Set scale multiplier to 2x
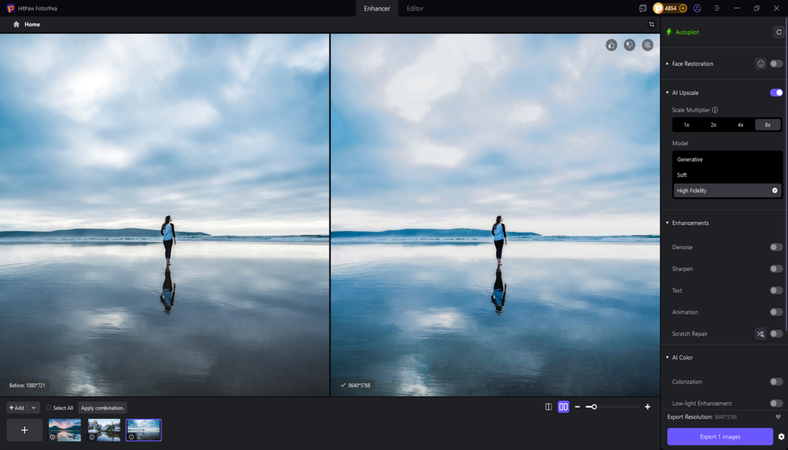The width and height of the screenshot is (788, 450). pos(714,125)
